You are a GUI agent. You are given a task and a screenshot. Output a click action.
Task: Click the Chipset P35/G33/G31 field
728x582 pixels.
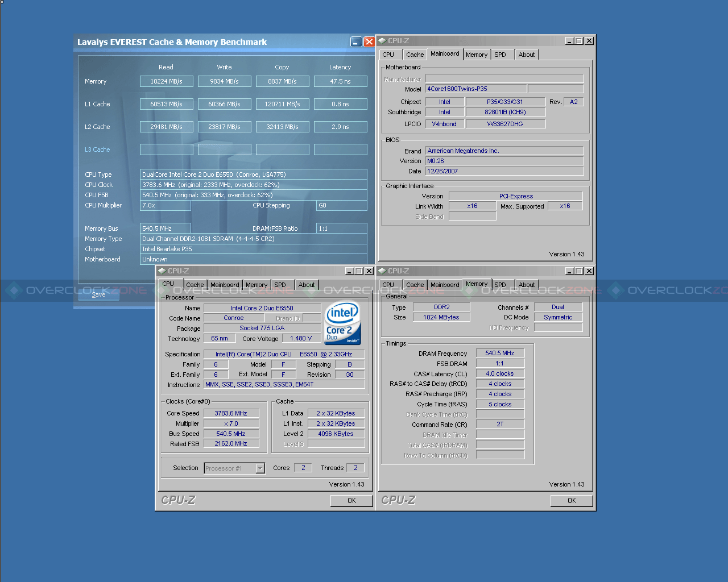point(505,102)
